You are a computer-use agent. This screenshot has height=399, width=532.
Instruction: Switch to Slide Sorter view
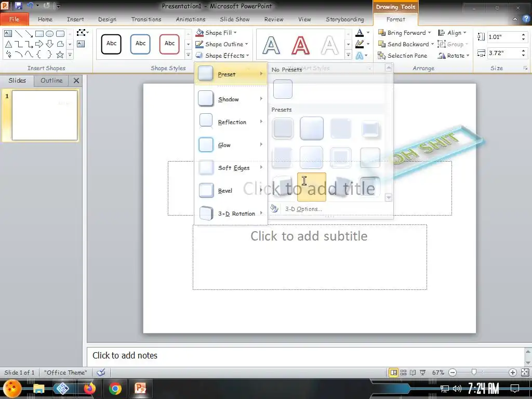(403, 373)
